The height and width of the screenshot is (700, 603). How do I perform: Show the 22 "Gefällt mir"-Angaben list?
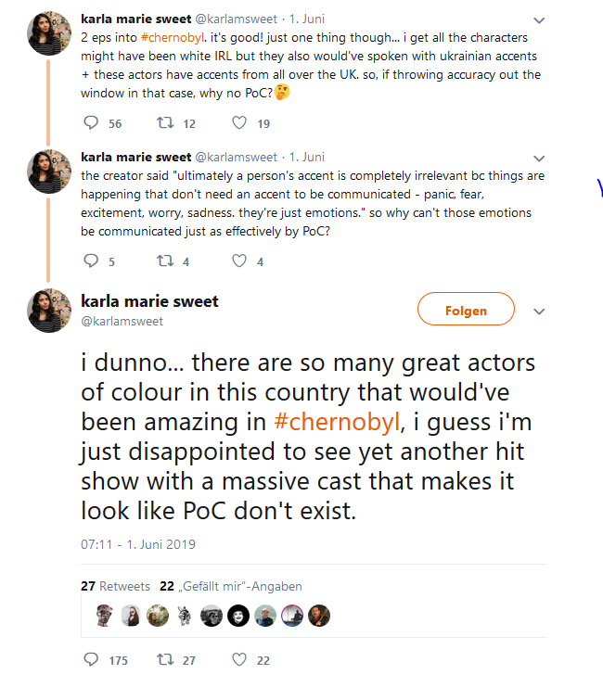coord(231,586)
